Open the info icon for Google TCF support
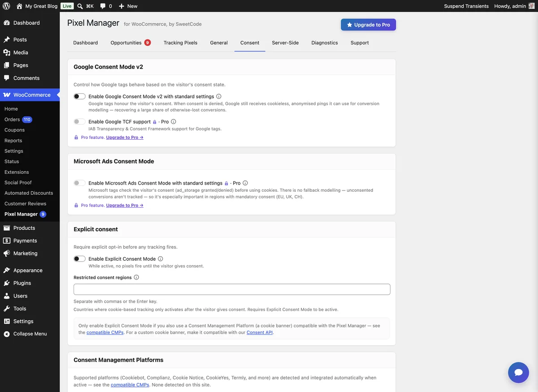Screen dimensions: 538x392 click(174, 121)
